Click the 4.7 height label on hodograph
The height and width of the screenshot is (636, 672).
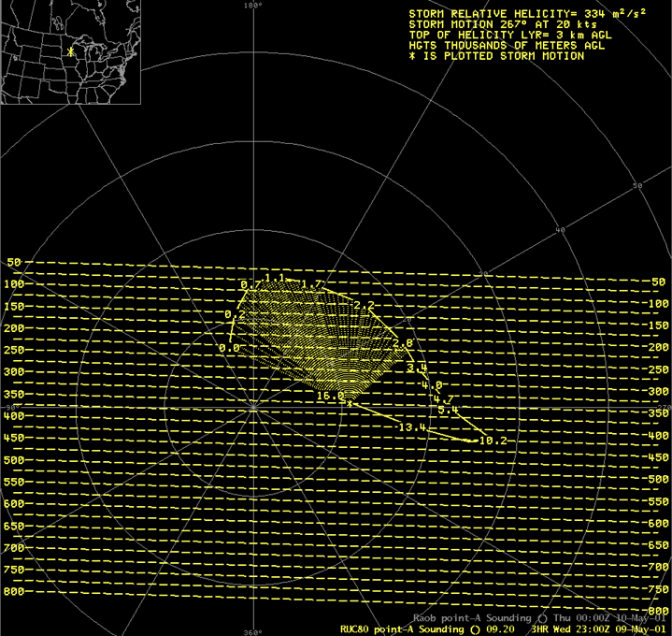tap(443, 399)
